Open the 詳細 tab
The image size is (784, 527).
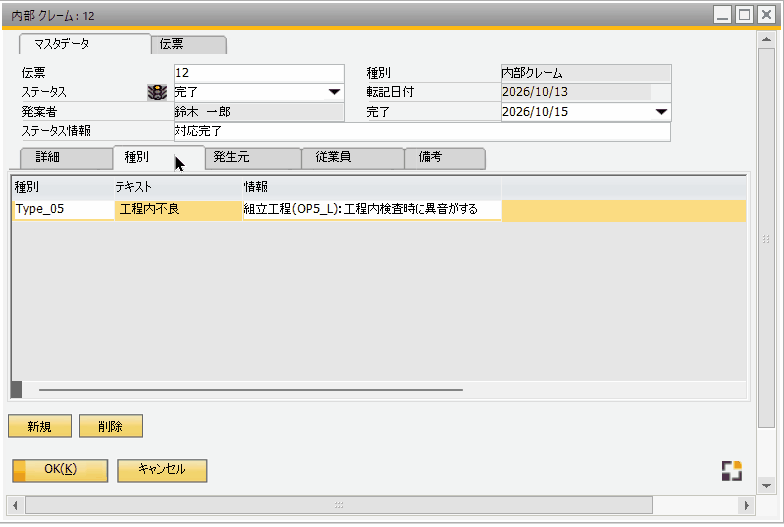(66, 158)
